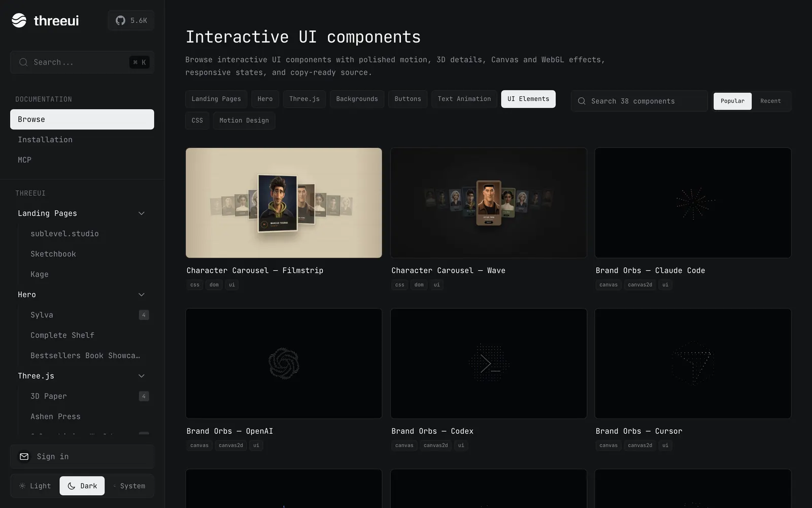
Task: Click the 4 badge next to Sylva
Action: [x=144, y=315]
